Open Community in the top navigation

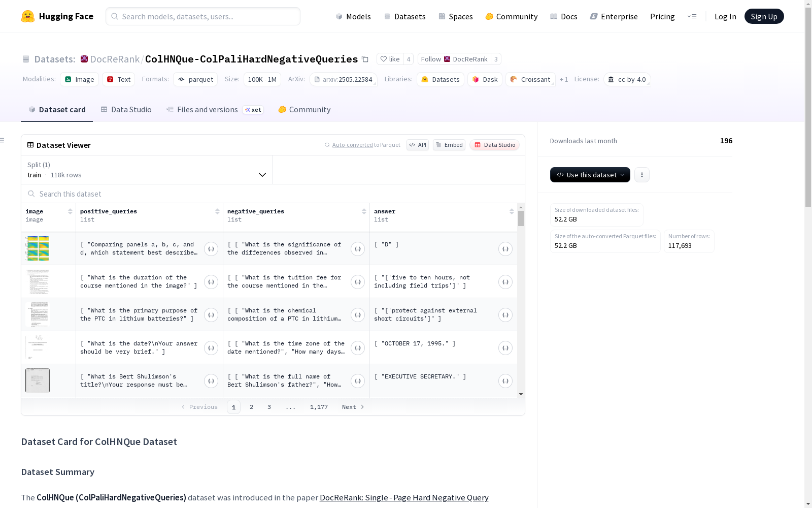[512, 16]
